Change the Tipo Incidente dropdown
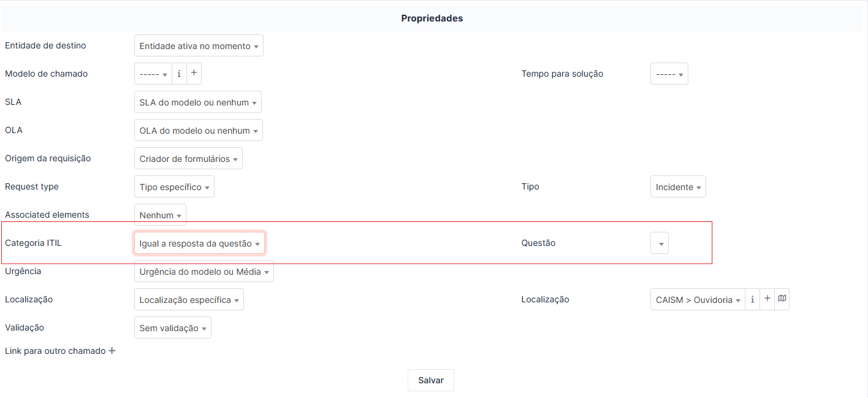 (x=678, y=186)
